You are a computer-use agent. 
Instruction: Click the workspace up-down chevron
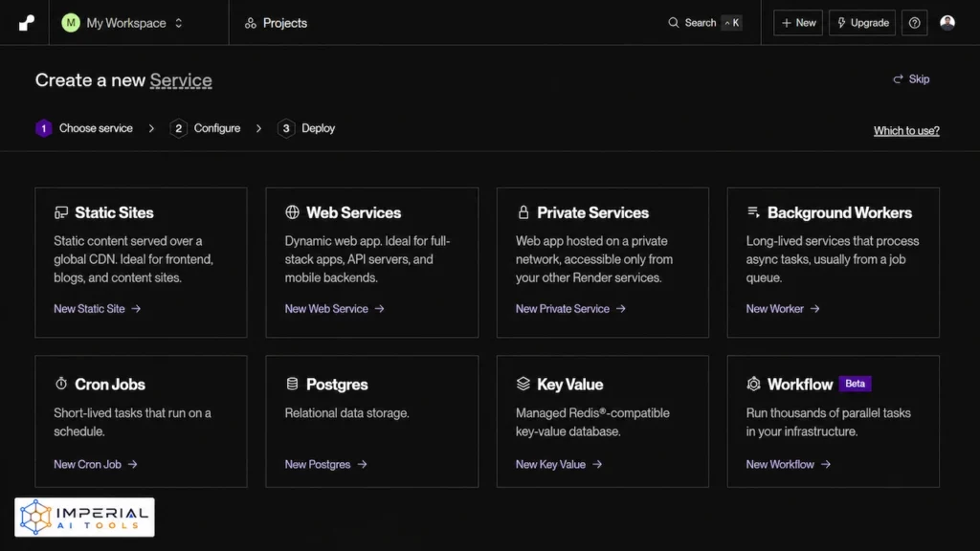[178, 23]
